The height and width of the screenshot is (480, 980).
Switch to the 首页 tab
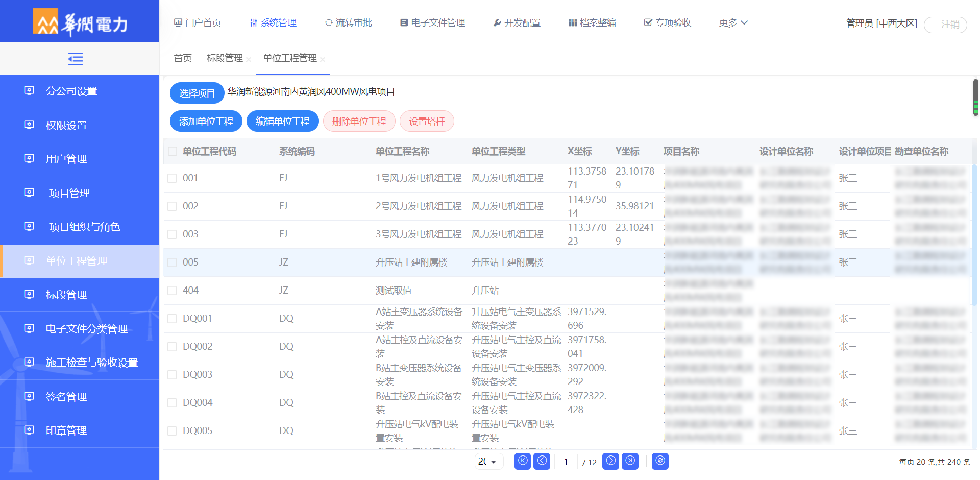pos(183,58)
